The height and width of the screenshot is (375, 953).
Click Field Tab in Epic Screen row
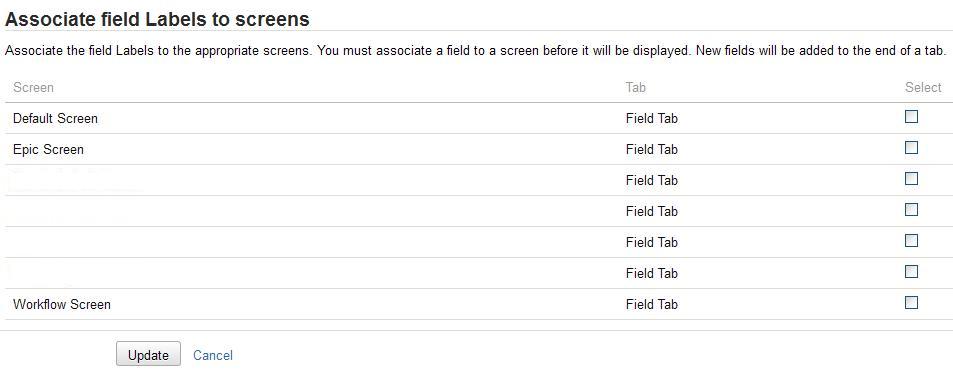(652, 150)
